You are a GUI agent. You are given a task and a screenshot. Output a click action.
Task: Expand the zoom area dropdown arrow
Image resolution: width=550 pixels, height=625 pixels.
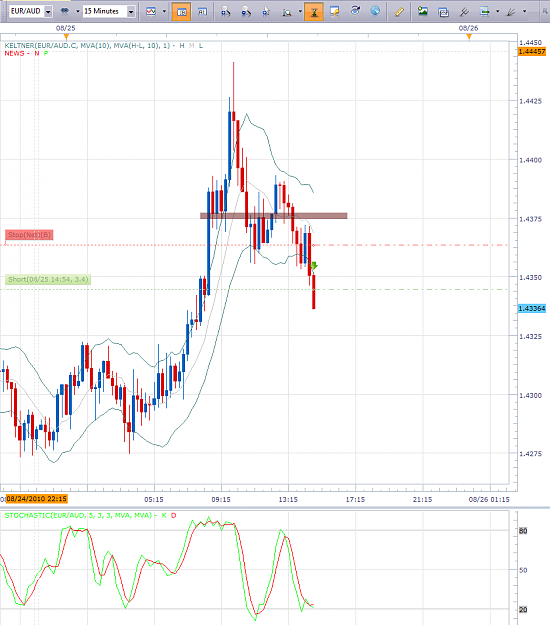point(300,11)
